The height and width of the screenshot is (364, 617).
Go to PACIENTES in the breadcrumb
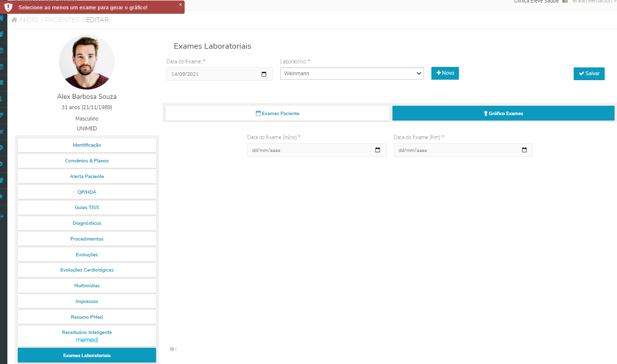(62, 20)
